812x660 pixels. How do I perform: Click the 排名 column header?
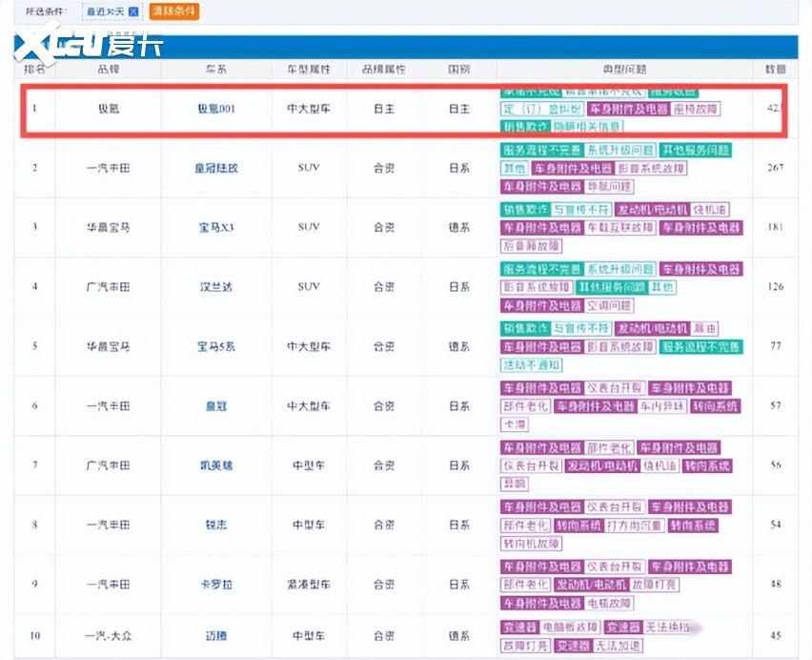point(34,69)
